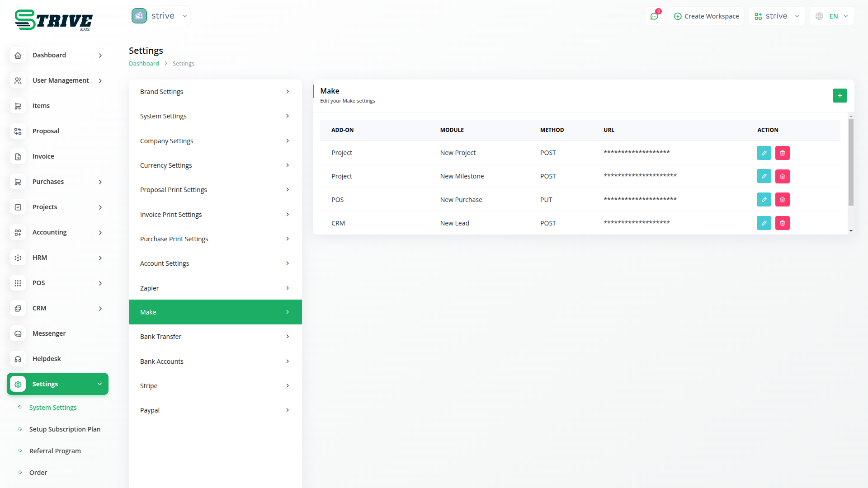868x488 pixels.
Task: Open the Setup Subscription Plan submenu item
Action: [x=65, y=429]
